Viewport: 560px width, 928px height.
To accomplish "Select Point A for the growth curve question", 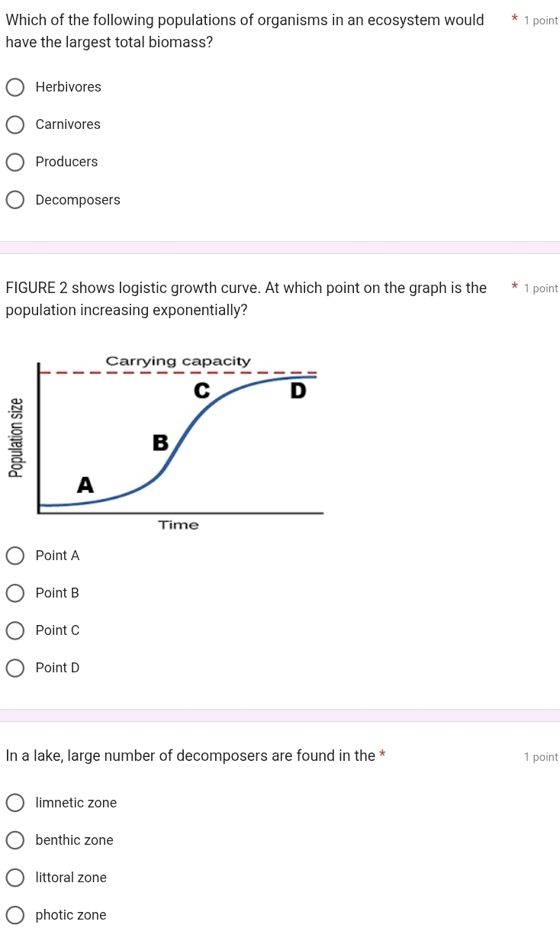I will [x=14, y=556].
